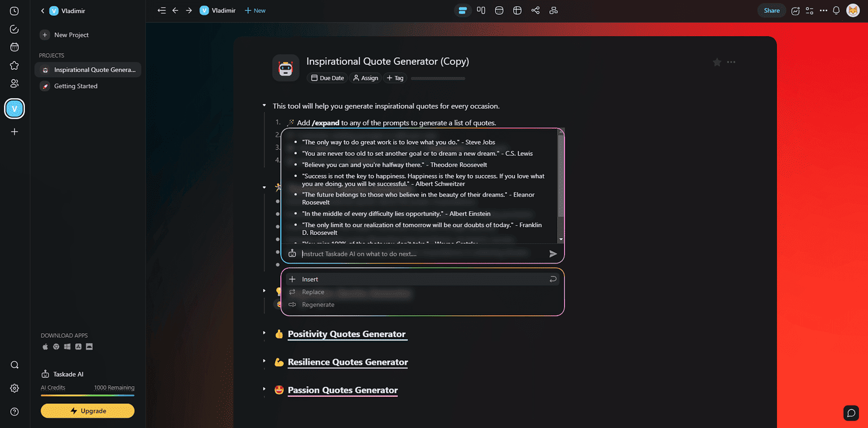Open notifications bell icon
Viewport: 868px width, 428px height.
(x=836, y=10)
